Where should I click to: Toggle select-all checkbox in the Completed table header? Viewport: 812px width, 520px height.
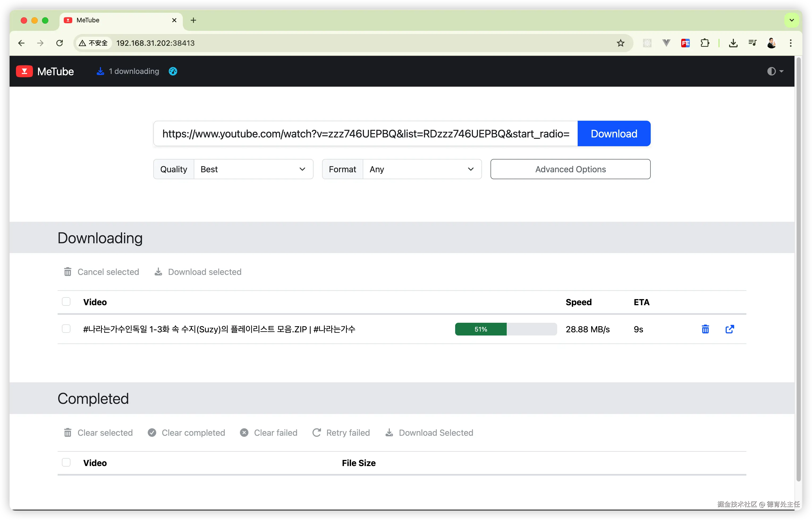click(x=66, y=462)
